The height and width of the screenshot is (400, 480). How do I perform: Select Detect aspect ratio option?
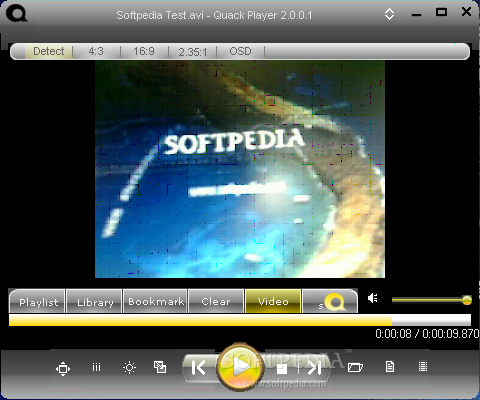point(49,51)
